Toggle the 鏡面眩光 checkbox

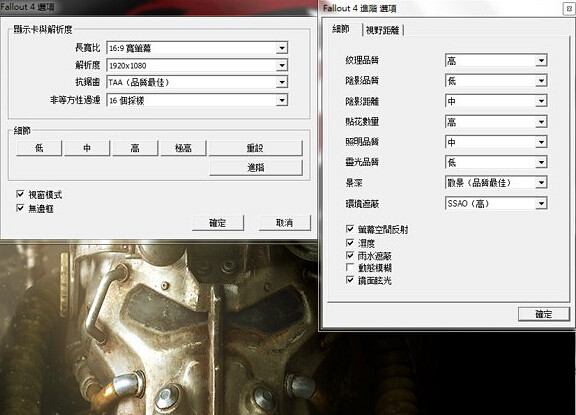(x=350, y=280)
